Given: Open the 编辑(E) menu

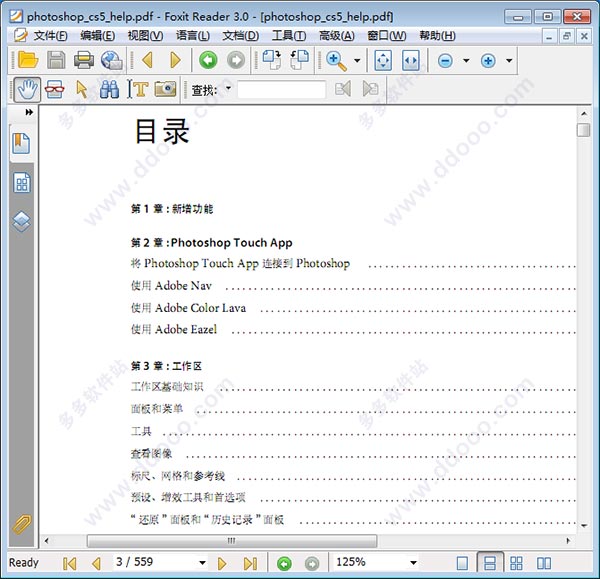Looking at the screenshot, I should pyautogui.click(x=98, y=36).
